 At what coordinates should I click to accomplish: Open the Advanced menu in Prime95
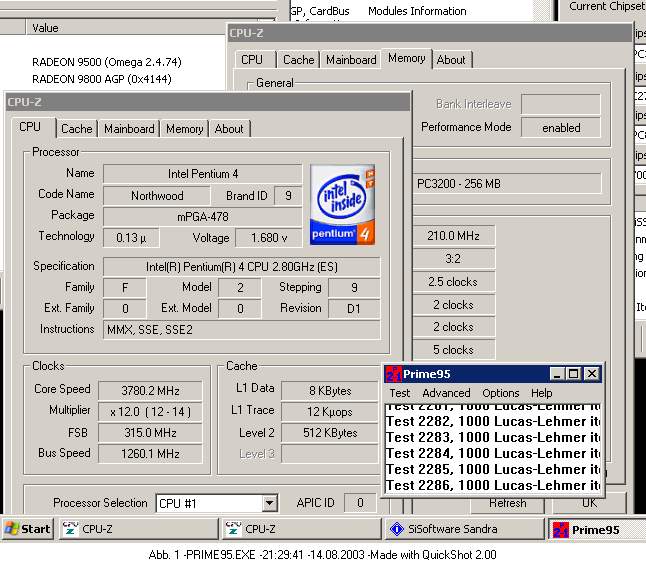pyautogui.click(x=446, y=393)
